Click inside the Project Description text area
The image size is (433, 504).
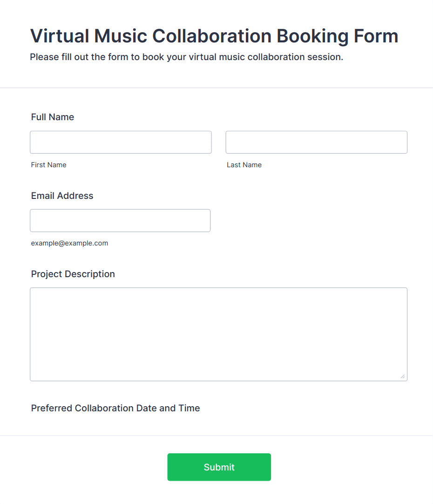point(218,334)
